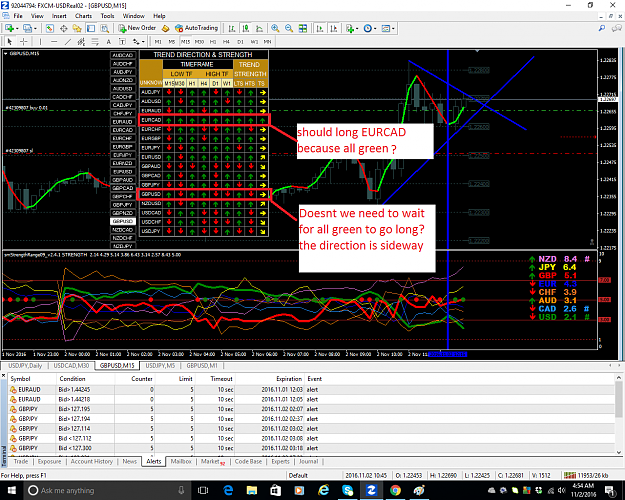Select the trendline drawing tool
The height and width of the screenshot is (500, 625).
(x=68, y=41)
